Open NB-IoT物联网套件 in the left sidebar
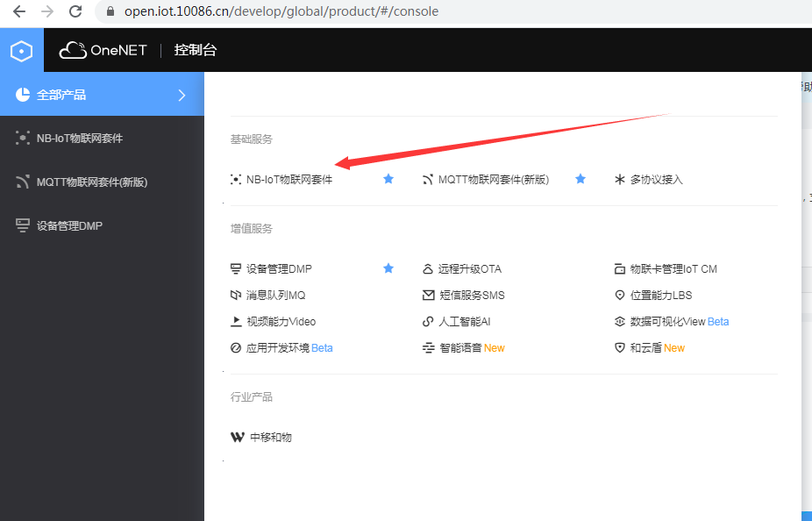The width and height of the screenshot is (812, 521). coord(80,139)
